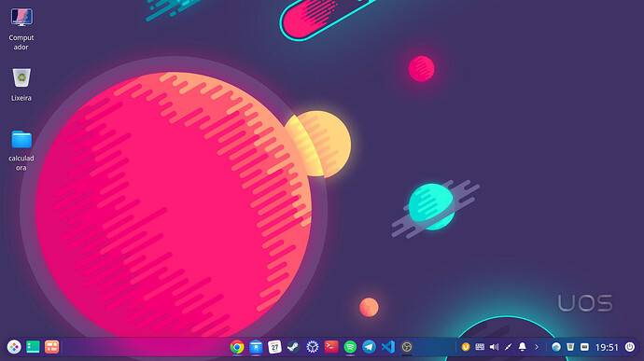Show desktop with the green dock icon

(x=33, y=347)
